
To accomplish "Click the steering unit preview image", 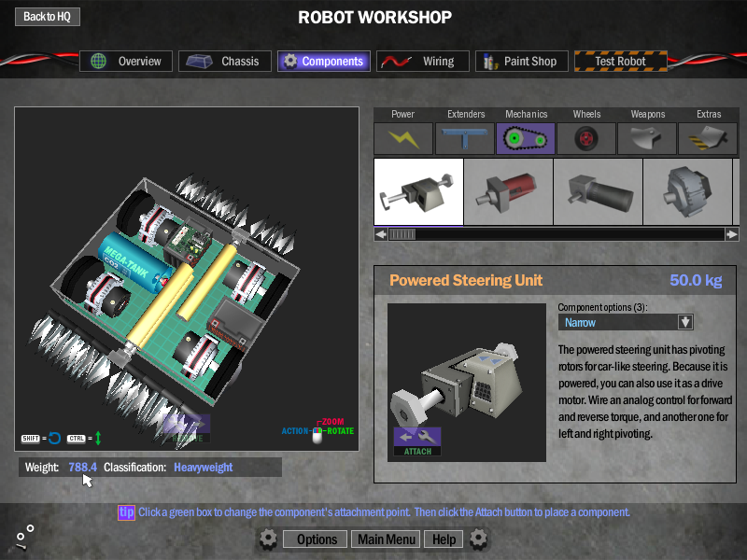I will pos(467,383).
